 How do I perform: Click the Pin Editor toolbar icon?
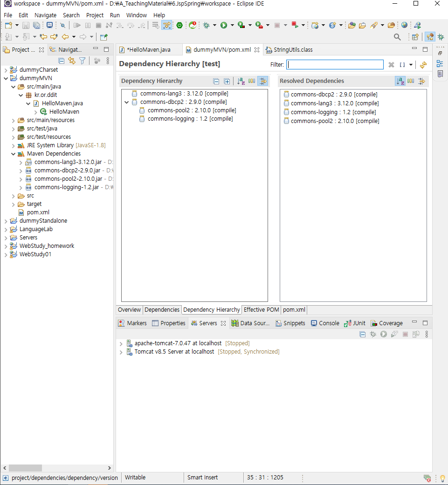tap(103, 37)
